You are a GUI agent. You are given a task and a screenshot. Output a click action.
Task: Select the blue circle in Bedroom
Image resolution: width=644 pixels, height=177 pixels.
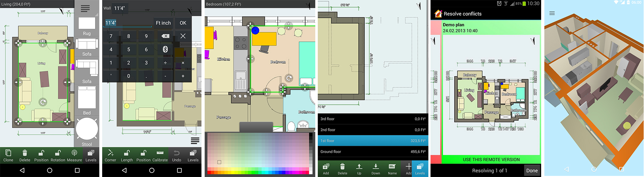point(255,30)
